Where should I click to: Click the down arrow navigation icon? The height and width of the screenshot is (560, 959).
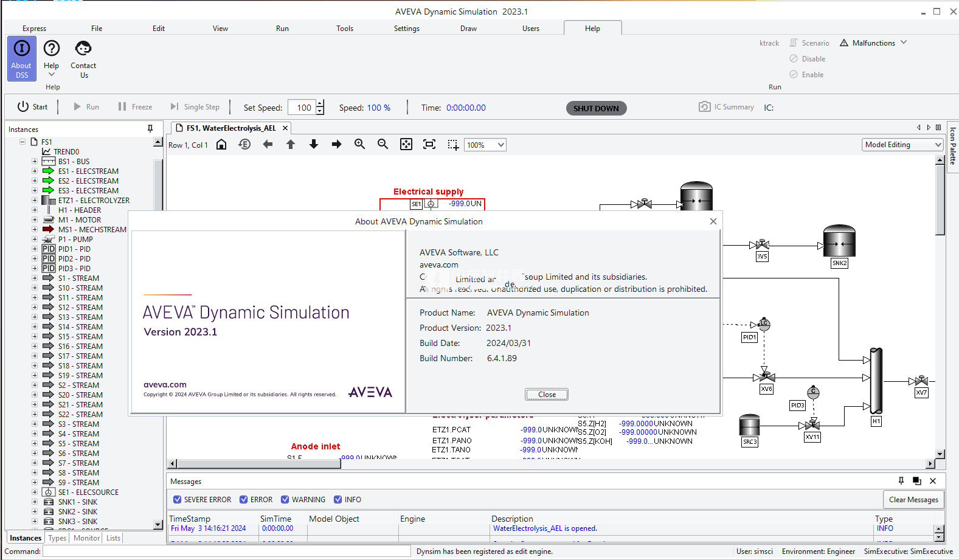point(314,144)
